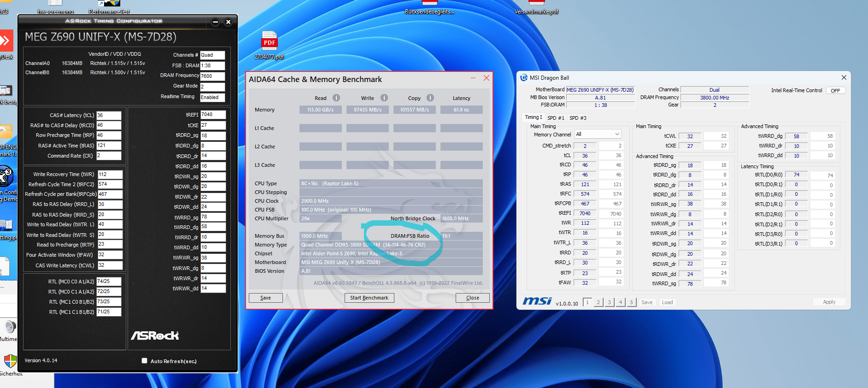This screenshot has width=868, height=388.
Task: Close the AIDA64 benchmark window
Action: pos(486,78)
